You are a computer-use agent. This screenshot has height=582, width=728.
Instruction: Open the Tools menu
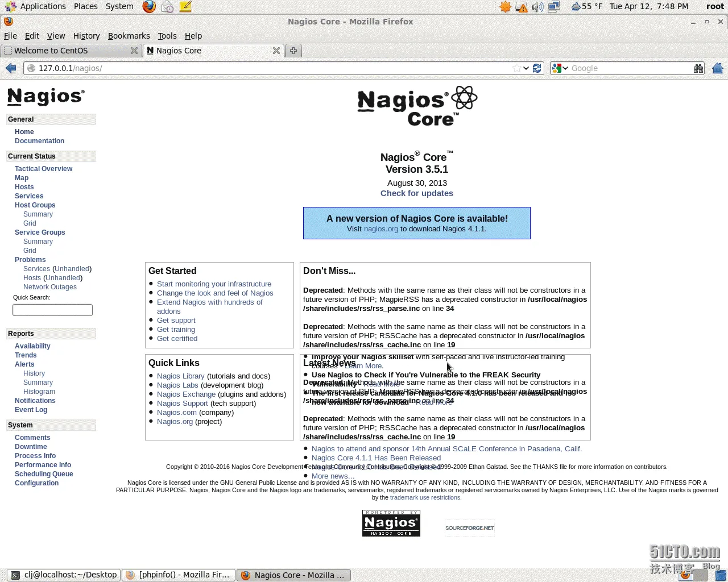(167, 36)
